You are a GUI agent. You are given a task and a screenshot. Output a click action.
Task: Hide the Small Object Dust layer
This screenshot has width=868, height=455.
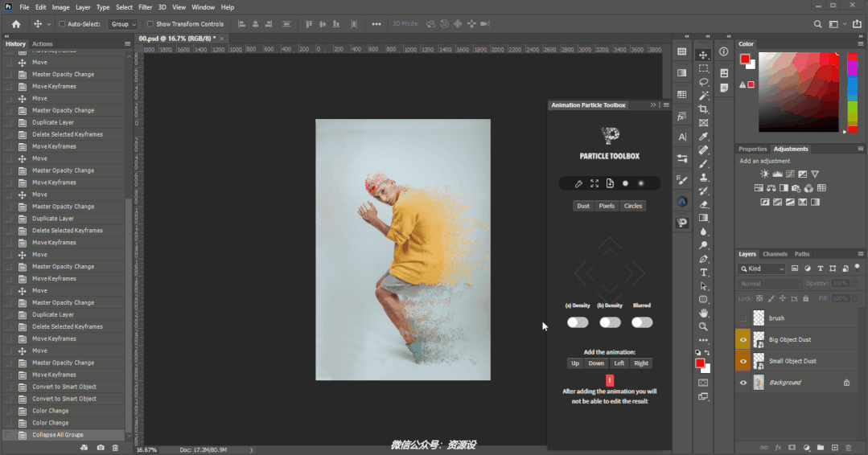point(743,361)
